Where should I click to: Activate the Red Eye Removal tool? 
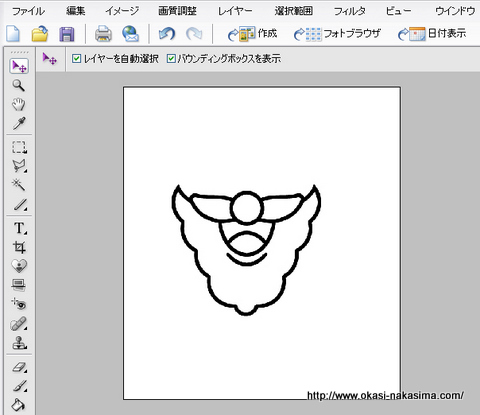19,304
